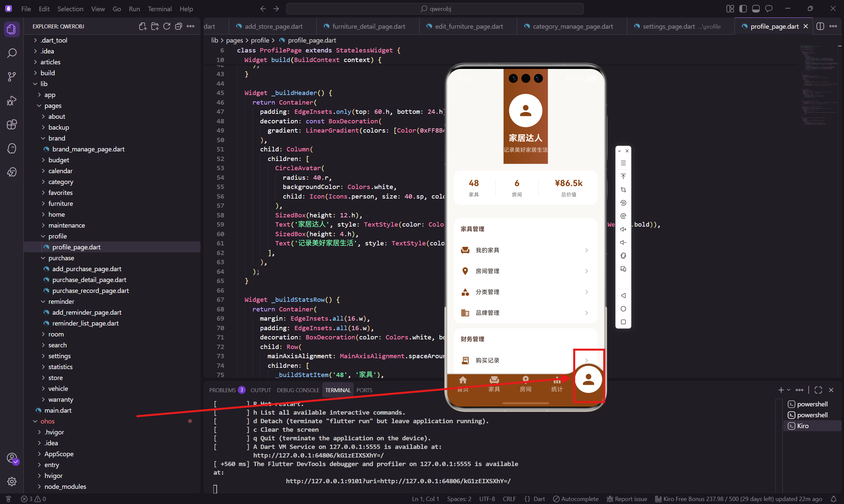Switch to add_store_page.dart tab
The image size is (844, 504).
coord(273,26)
